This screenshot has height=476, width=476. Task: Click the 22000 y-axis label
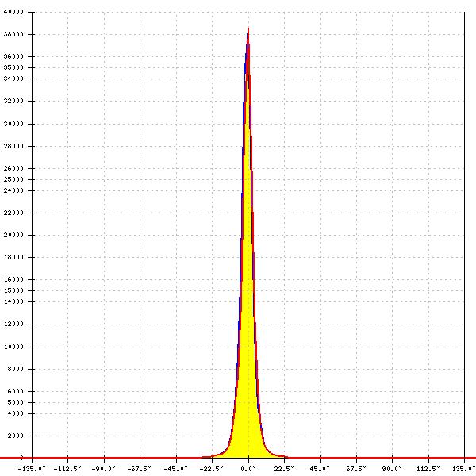click(x=13, y=213)
